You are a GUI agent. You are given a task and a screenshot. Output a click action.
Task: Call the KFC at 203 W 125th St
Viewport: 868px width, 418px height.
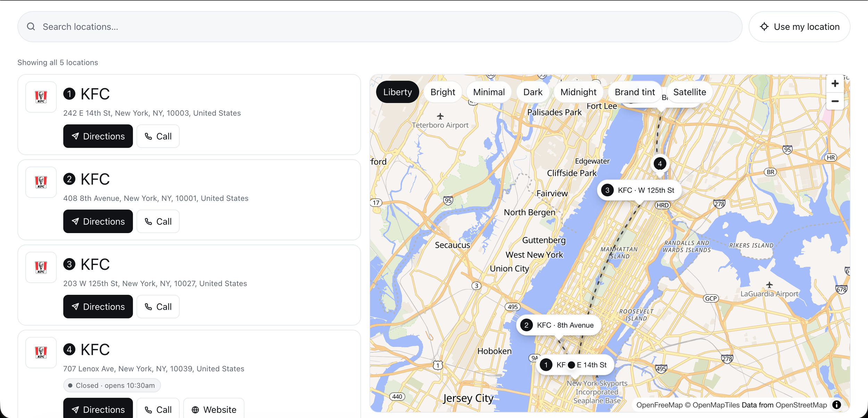pyautogui.click(x=158, y=307)
